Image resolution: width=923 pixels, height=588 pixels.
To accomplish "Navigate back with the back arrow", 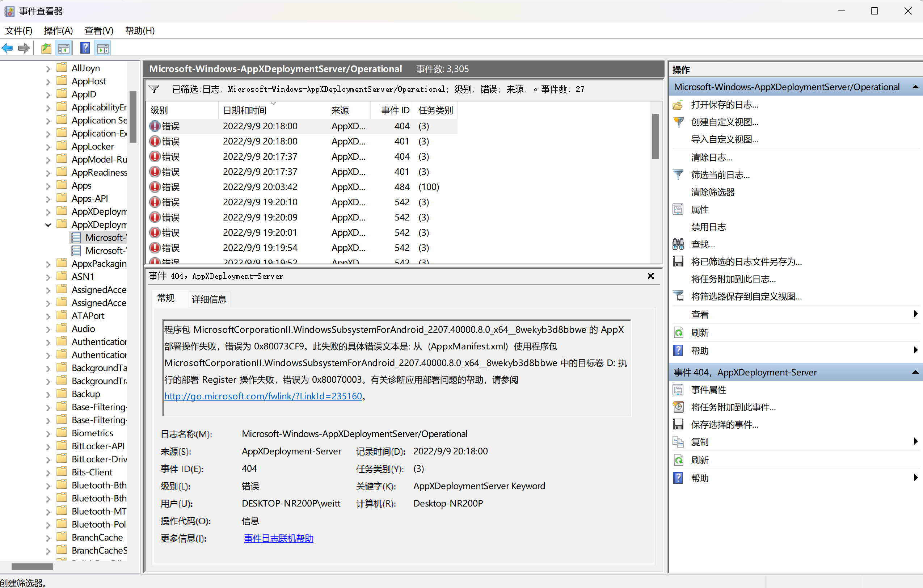I will (x=7, y=48).
